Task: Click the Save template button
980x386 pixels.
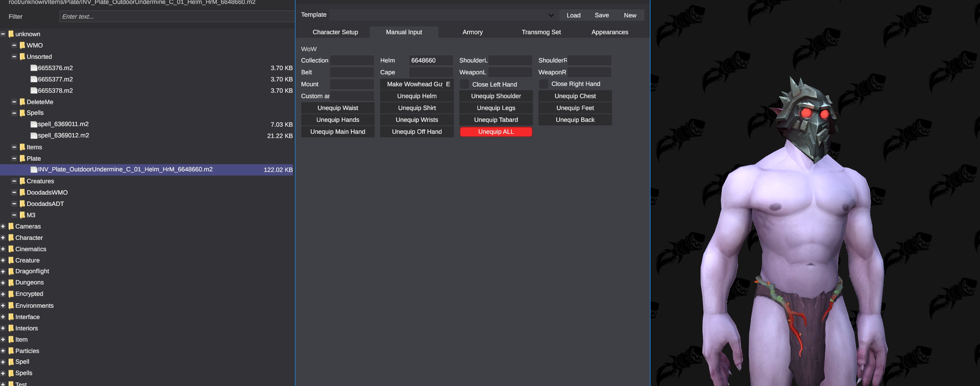Action: pos(601,15)
